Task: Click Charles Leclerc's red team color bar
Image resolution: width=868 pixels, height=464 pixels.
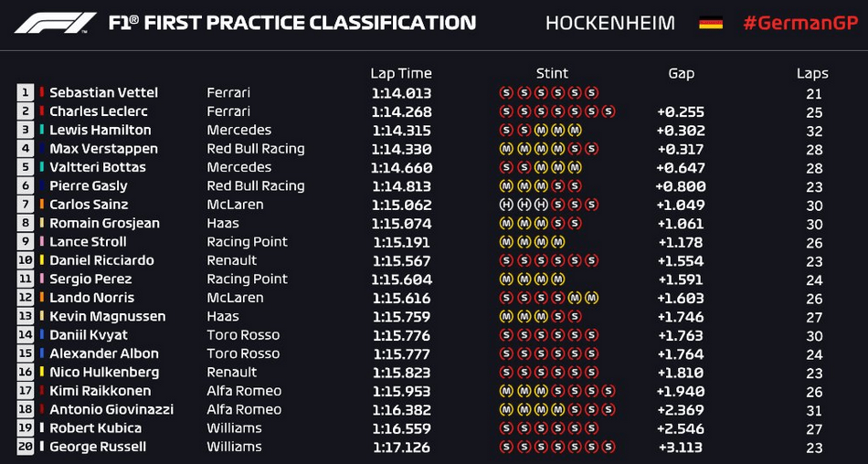Action: (41, 111)
